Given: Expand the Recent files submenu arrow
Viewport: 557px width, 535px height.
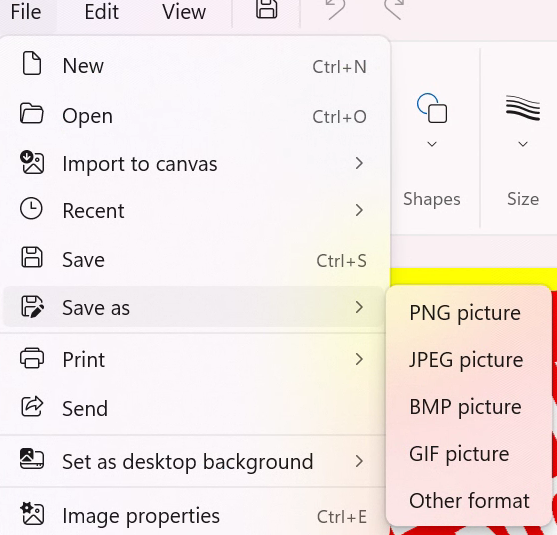Looking at the screenshot, I should pos(359,210).
